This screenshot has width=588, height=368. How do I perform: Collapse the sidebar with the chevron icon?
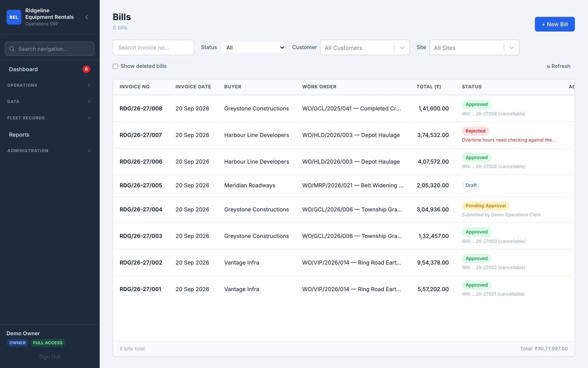tap(87, 17)
